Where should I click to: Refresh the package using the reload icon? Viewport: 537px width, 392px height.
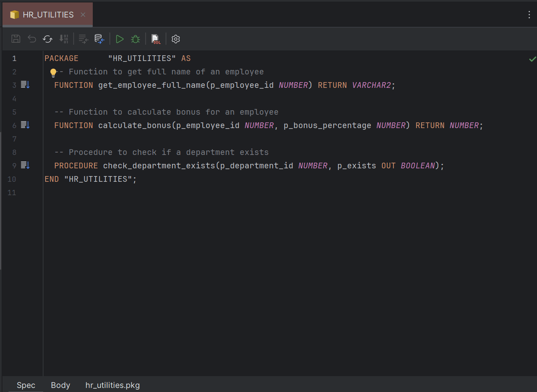click(47, 39)
